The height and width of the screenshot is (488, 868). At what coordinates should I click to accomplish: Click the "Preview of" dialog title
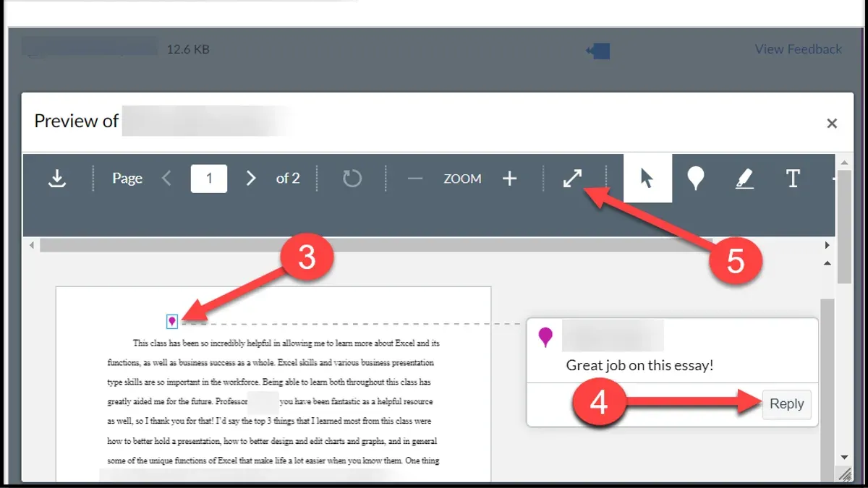pyautogui.click(x=76, y=121)
